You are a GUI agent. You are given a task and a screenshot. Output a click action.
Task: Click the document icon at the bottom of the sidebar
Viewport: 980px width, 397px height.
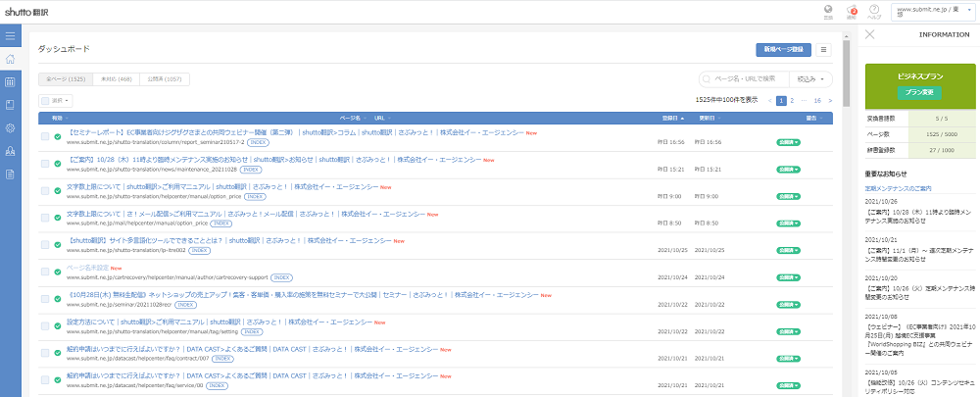10,174
